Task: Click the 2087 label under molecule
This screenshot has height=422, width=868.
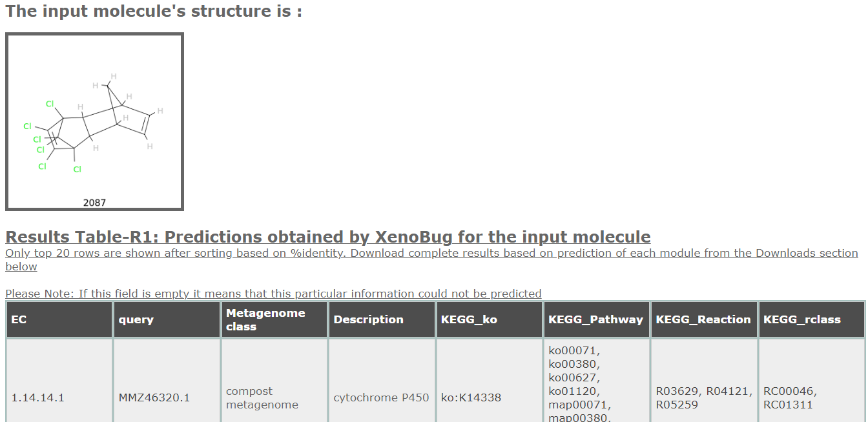Action: pyautogui.click(x=94, y=203)
